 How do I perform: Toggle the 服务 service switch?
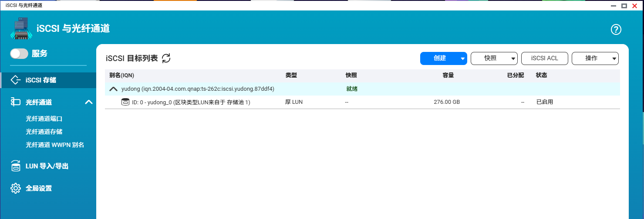pos(19,54)
